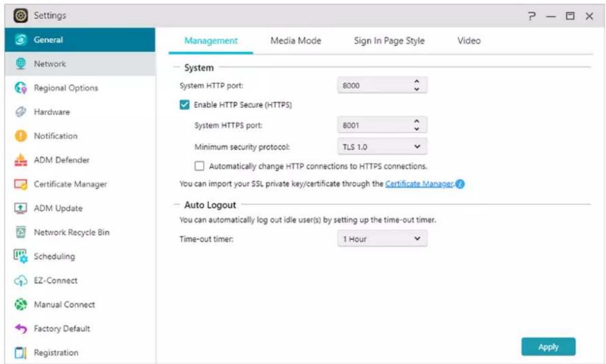Decrease the System HTTP port value
The width and height of the screenshot is (606, 364).
(x=417, y=89)
